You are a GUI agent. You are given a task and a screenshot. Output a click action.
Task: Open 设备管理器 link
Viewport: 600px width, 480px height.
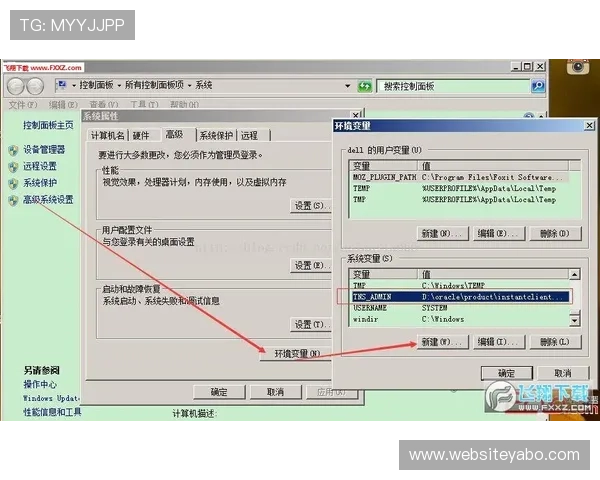pyautogui.click(x=44, y=150)
